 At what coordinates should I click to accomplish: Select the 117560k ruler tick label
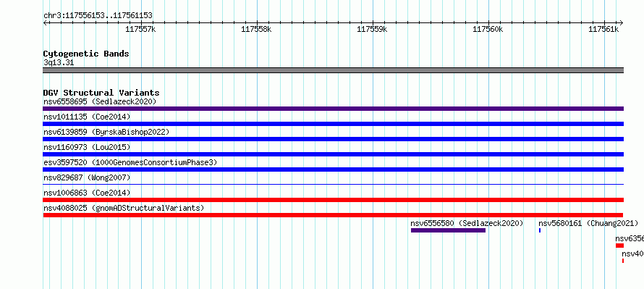point(488,29)
